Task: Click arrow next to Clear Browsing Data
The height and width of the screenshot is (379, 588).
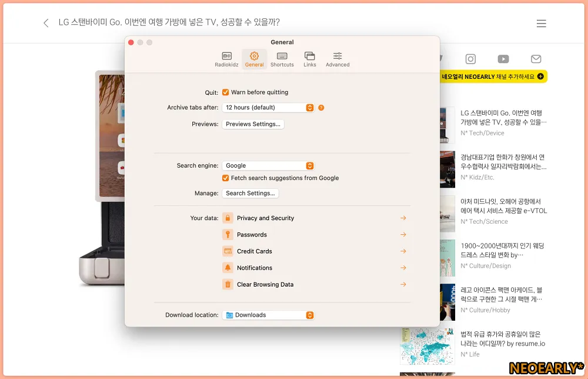Action: pyautogui.click(x=403, y=284)
